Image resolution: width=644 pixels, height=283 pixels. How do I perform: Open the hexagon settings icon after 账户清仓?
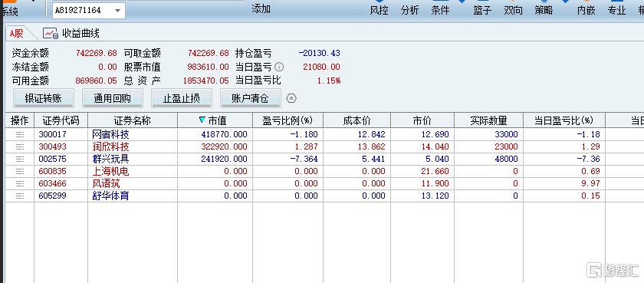291,99
